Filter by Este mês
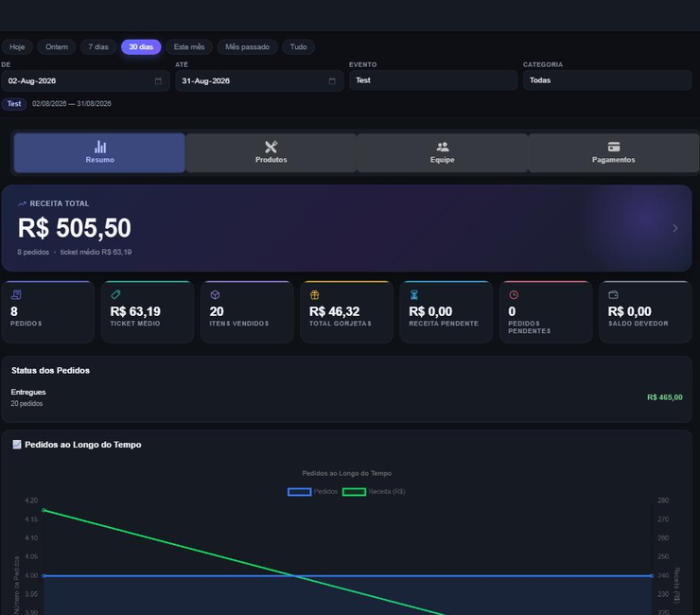The image size is (700, 615). point(189,47)
